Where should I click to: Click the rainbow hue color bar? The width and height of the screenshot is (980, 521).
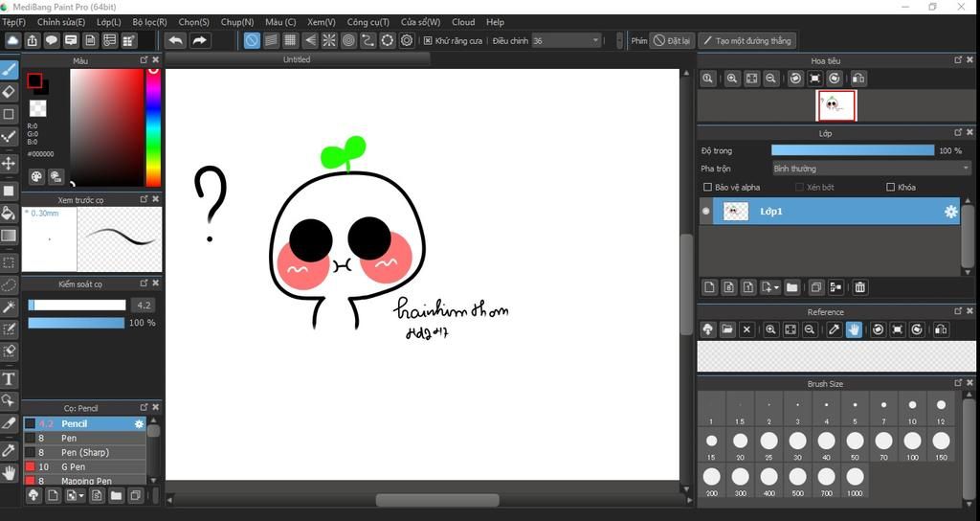pos(152,127)
